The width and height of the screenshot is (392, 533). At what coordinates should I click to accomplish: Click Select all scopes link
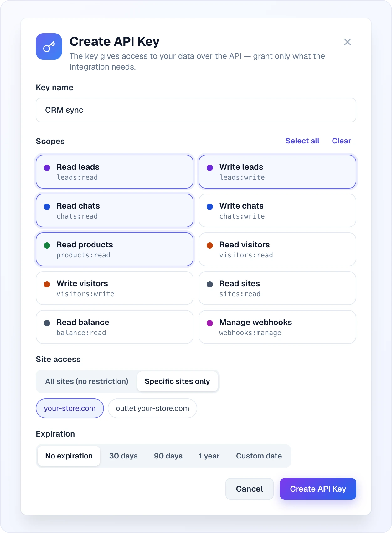302,141
